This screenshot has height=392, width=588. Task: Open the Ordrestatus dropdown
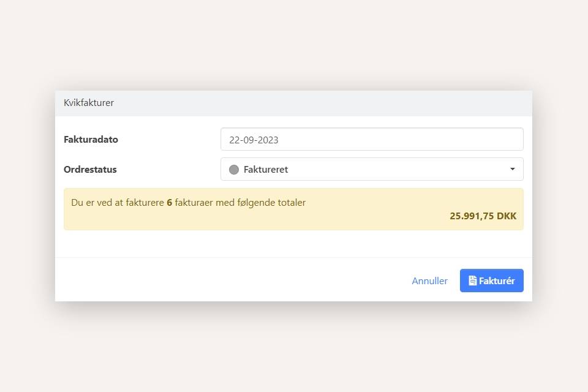[x=371, y=169]
